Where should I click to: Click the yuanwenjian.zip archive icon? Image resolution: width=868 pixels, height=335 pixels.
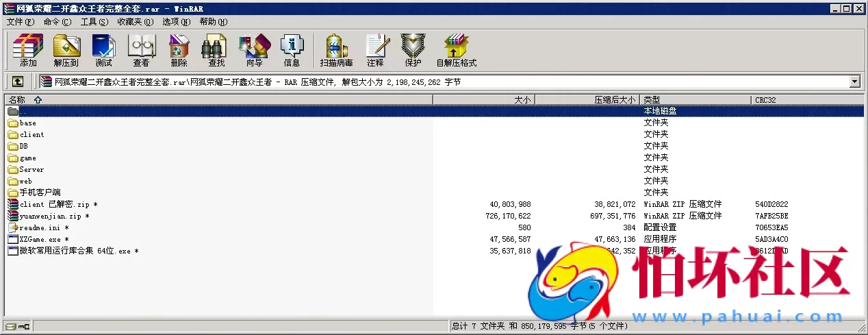tap(13, 216)
